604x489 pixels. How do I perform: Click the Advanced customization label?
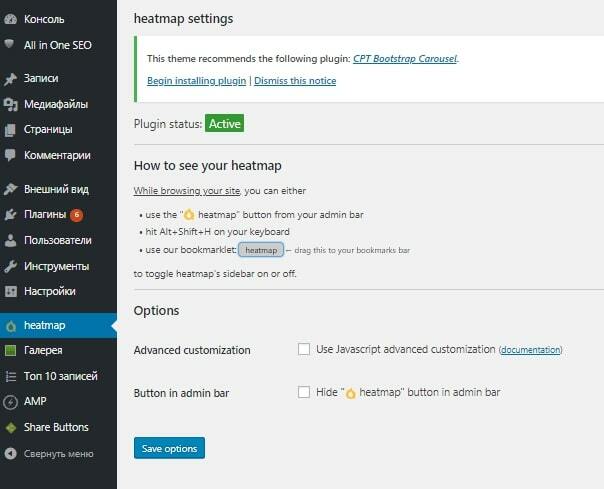[192, 350]
